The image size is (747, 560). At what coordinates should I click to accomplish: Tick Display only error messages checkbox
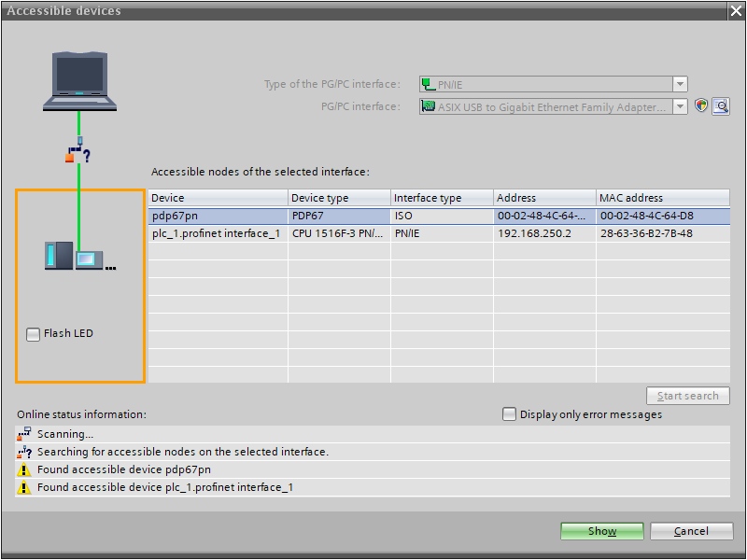(509, 414)
